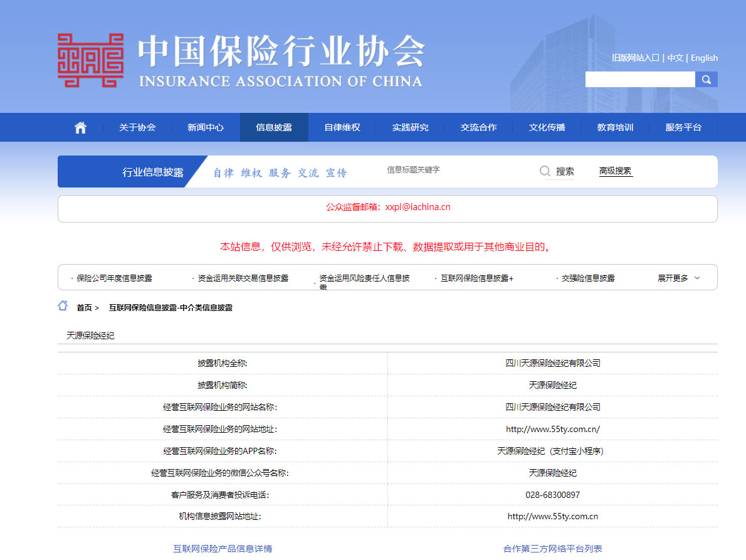Expand the 展开更多 category list
The image size is (746, 560).
click(x=678, y=278)
